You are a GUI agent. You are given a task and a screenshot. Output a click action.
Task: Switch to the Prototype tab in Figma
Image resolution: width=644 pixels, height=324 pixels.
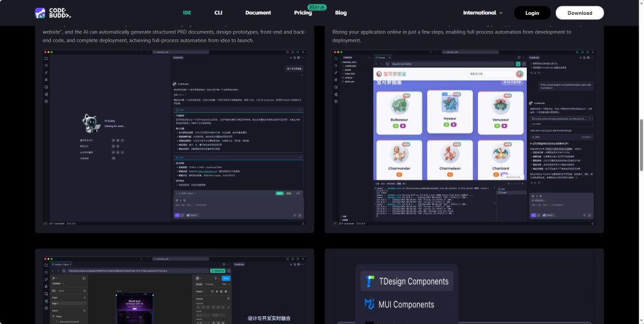209,284
